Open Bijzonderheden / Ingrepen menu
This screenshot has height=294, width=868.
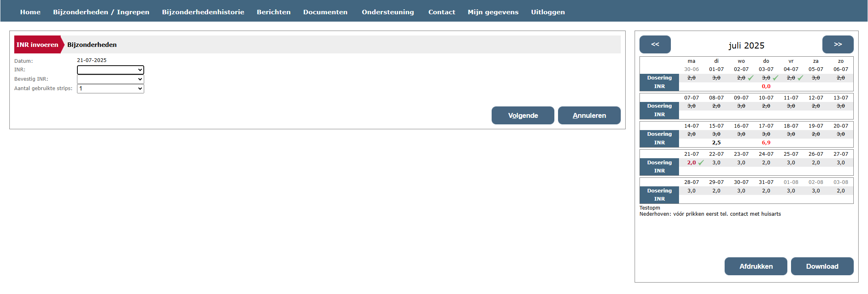(x=101, y=12)
